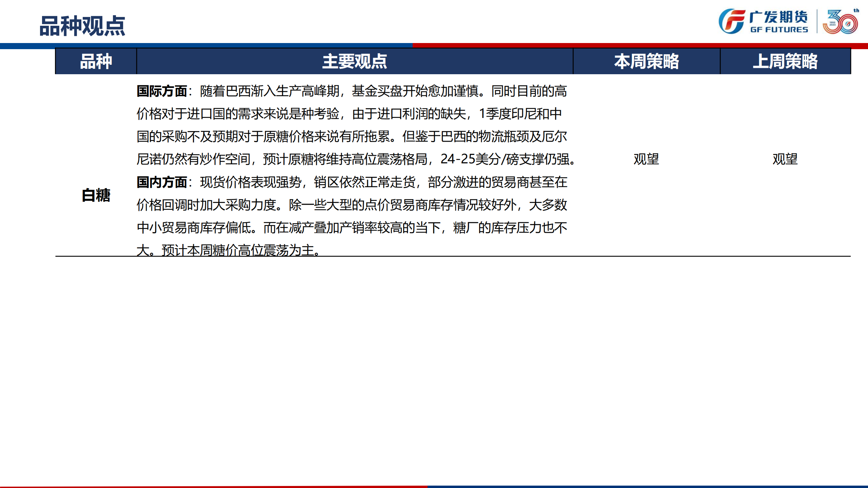Click the 本周策略 header cell

click(646, 61)
